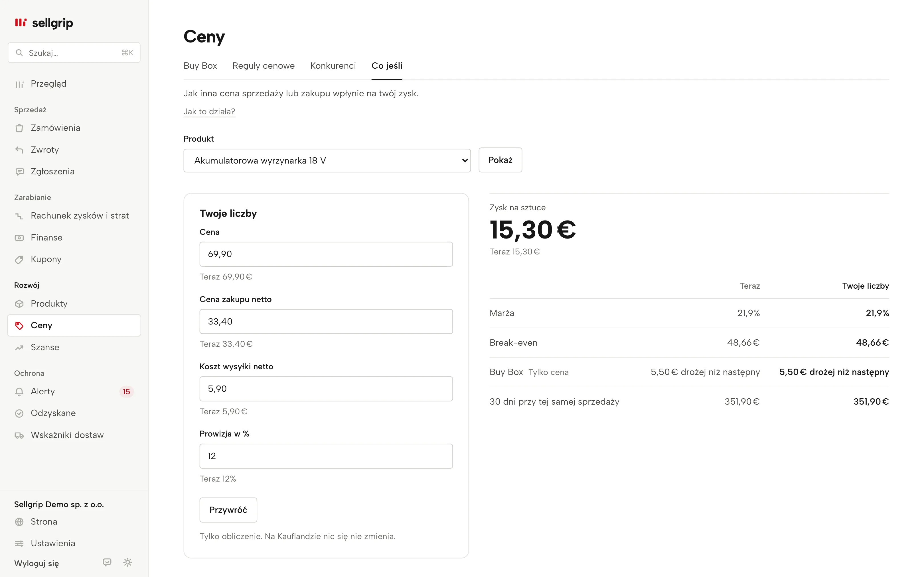924x577 pixels.
Task: Click the Kupony tag icon
Action: click(19, 260)
